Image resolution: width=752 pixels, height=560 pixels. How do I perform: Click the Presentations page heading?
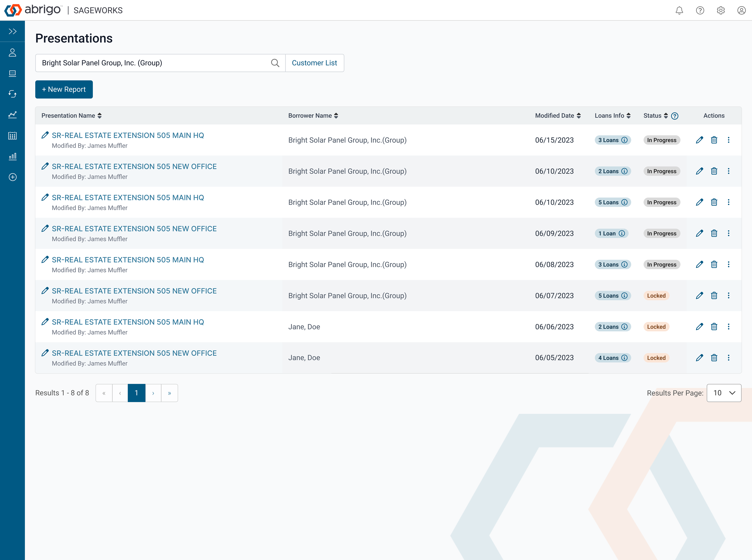[74, 38]
